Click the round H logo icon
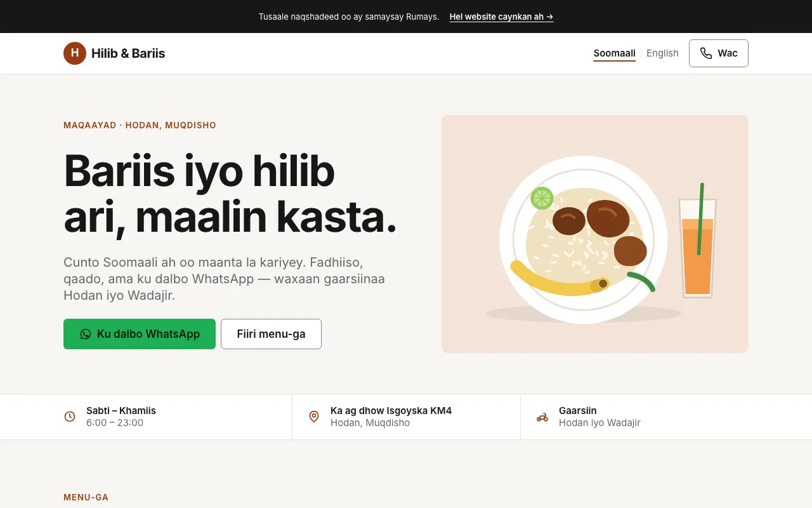 click(75, 53)
